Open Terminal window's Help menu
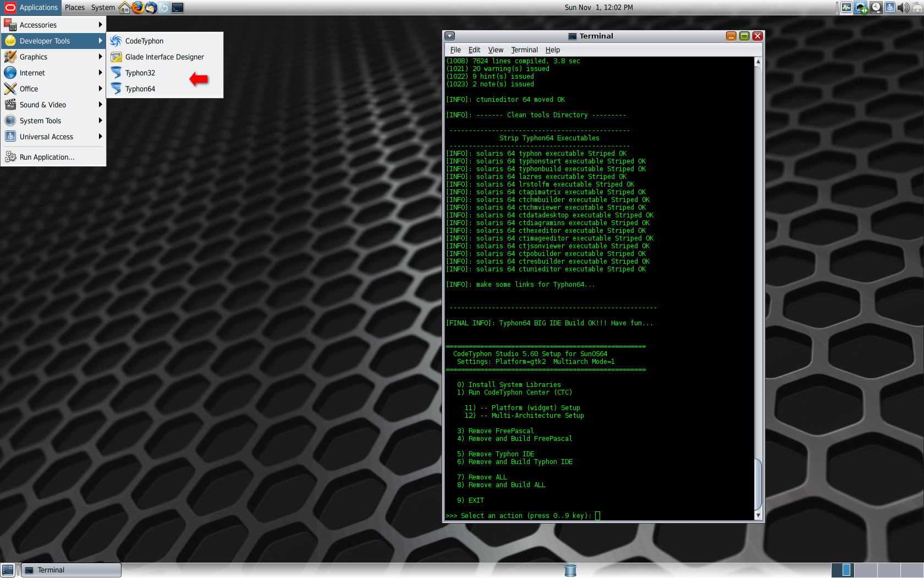Viewport: 924px width, 578px height. point(553,50)
